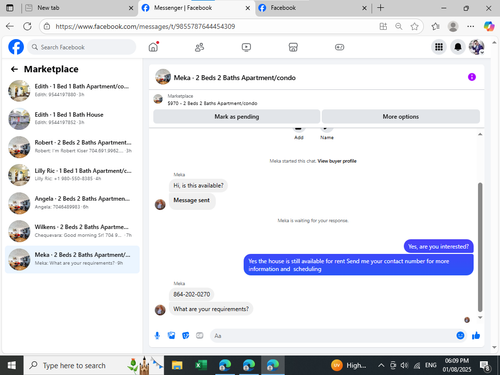Open the tab actions menu icon
Viewport: 500px width, 375px height.
pos(10,8)
